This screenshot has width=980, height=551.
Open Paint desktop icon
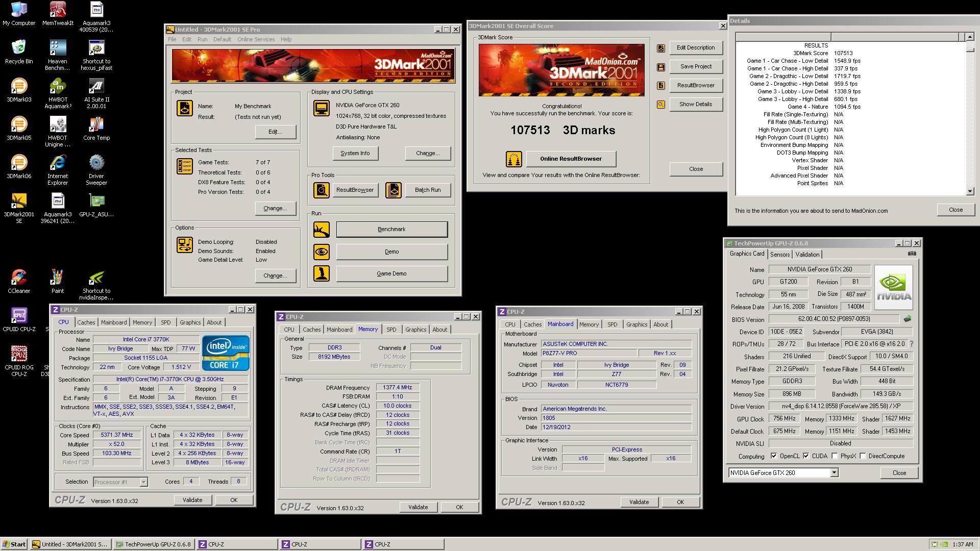(x=58, y=282)
